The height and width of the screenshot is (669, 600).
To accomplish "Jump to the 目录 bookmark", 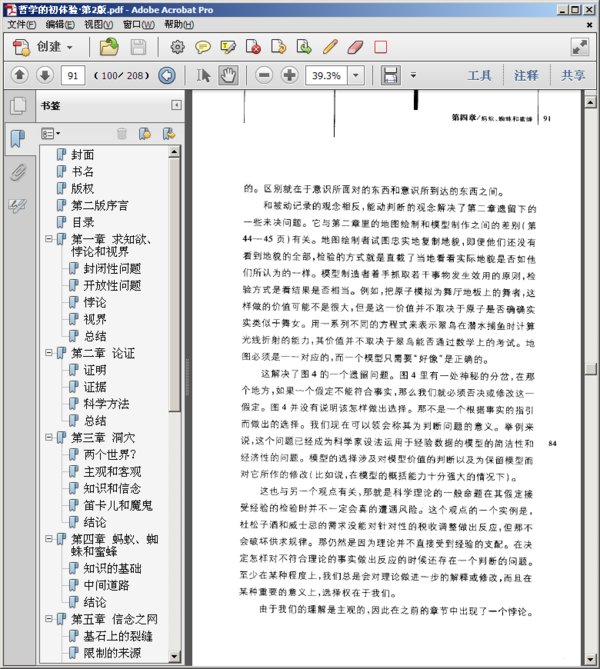I will (83, 222).
